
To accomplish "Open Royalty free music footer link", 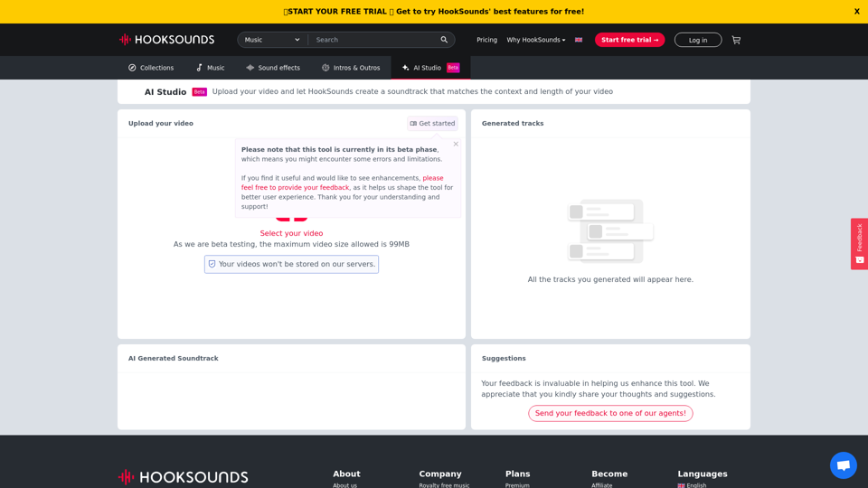I will (444, 485).
